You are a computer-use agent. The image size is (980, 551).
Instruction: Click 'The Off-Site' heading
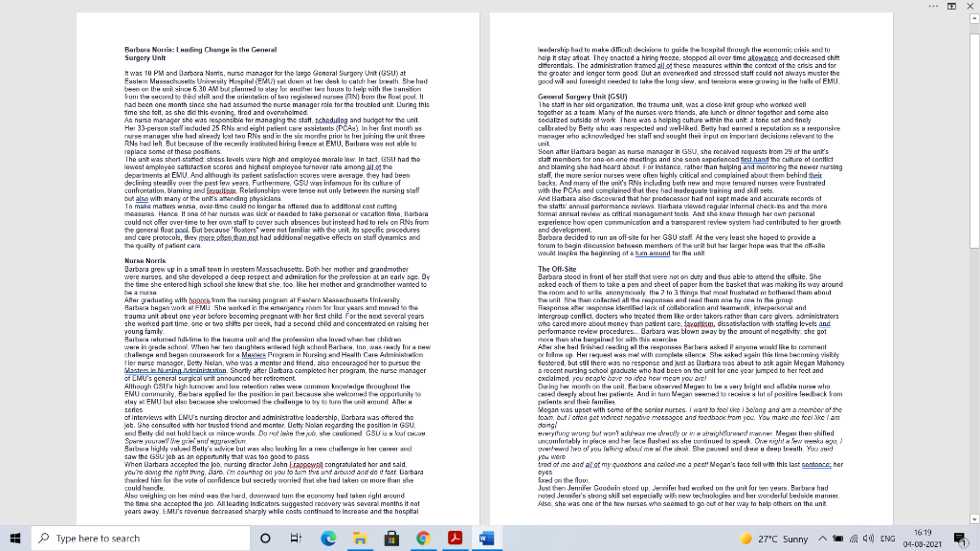[x=557, y=269]
